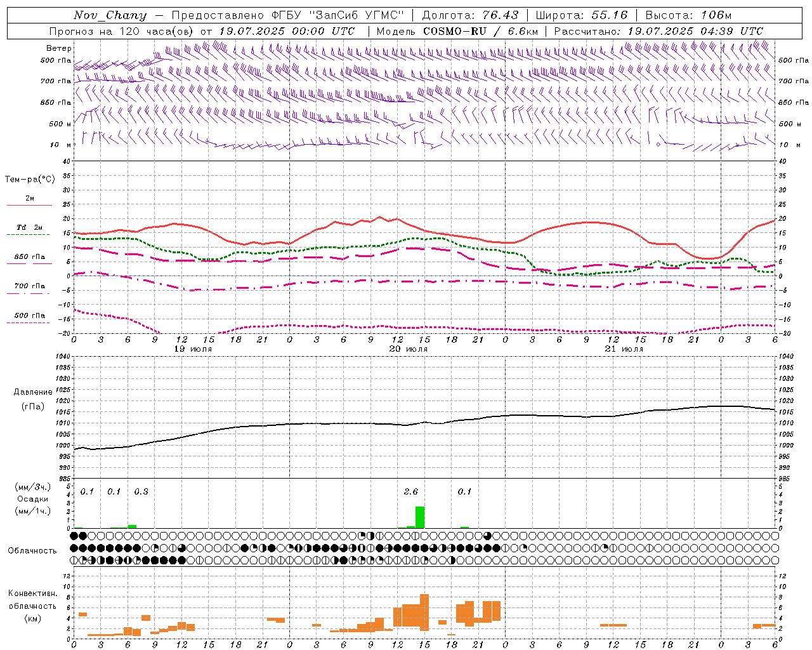Click the Модель COSMO-RU / 6.6км label
The image size is (812, 650).
(x=457, y=31)
